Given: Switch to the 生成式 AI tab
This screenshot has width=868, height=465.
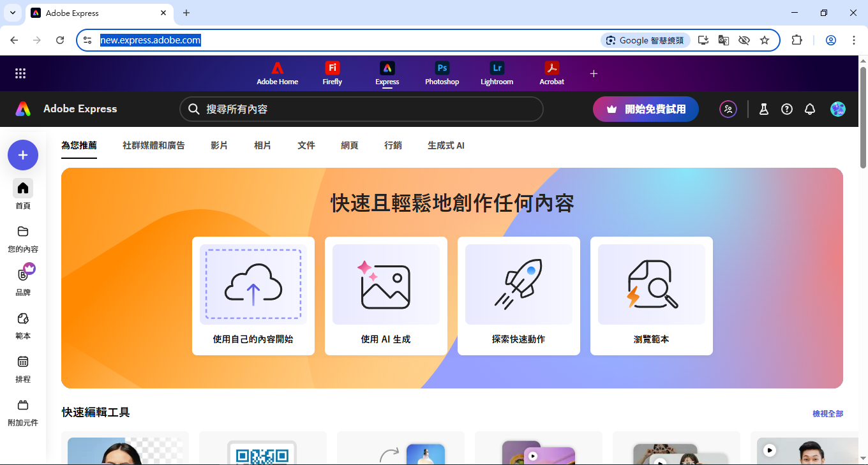Looking at the screenshot, I should (x=445, y=145).
